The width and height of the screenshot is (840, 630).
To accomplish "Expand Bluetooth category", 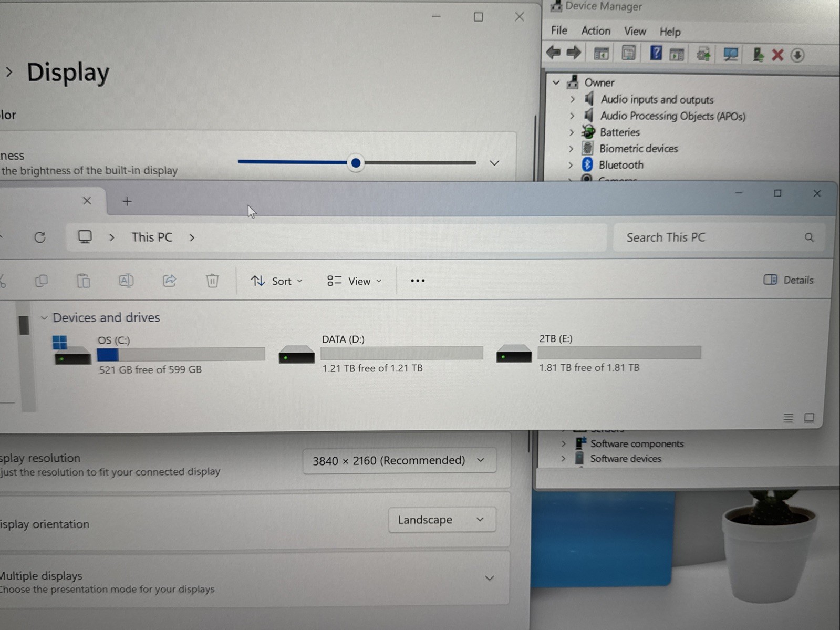I will click(x=571, y=165).
